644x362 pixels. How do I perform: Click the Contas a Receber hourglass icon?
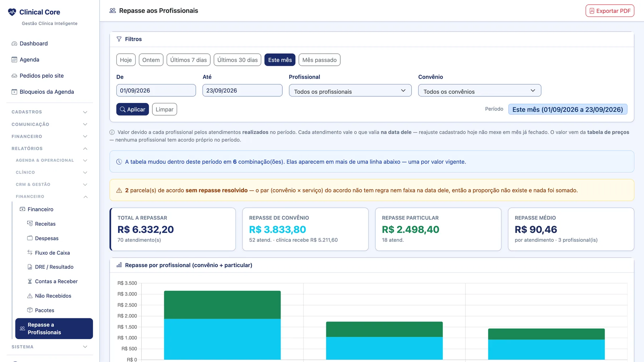[x=30, y=282]
